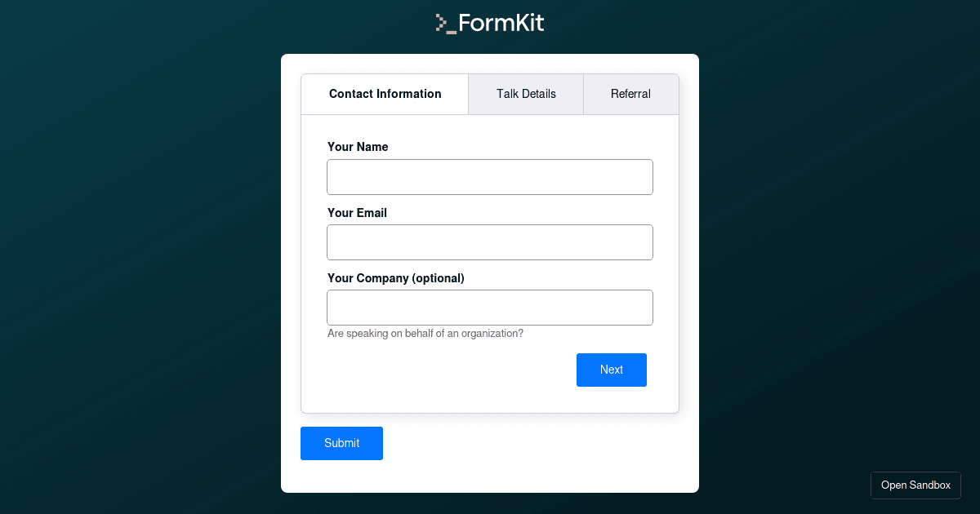
Task: Switch to the Talk Details tab
Action: pyautogui.click(x=526, y=94)
